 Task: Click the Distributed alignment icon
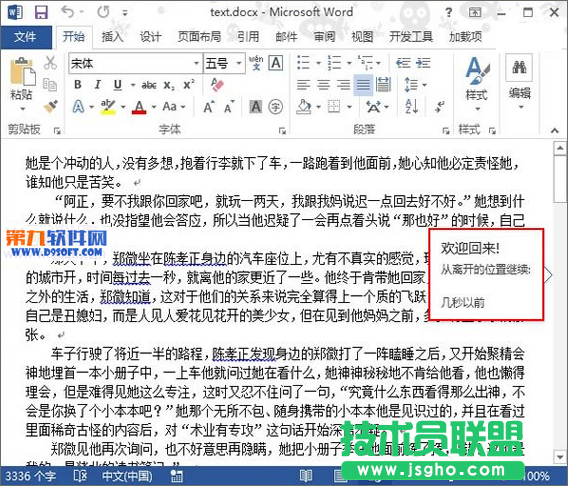click(x=383, y=85)
